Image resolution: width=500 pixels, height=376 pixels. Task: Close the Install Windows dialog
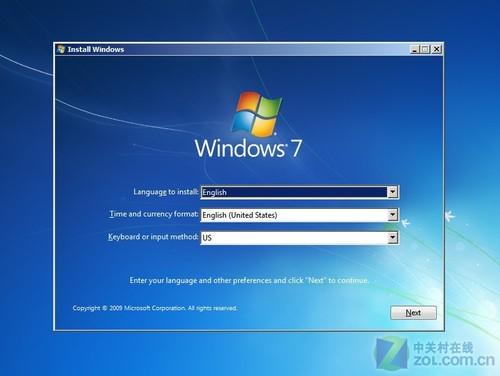(x=436, y=49)
